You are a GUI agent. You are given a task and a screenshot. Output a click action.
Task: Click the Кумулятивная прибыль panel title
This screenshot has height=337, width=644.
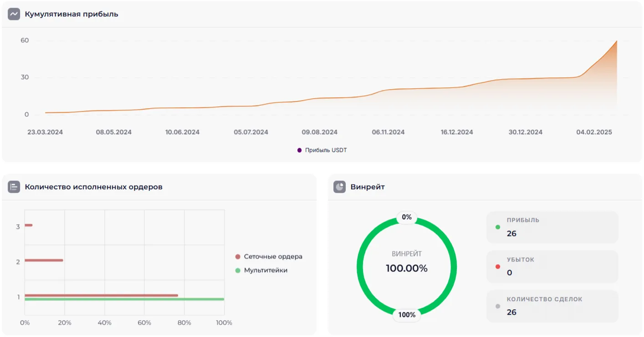click(x=72, y=14)
